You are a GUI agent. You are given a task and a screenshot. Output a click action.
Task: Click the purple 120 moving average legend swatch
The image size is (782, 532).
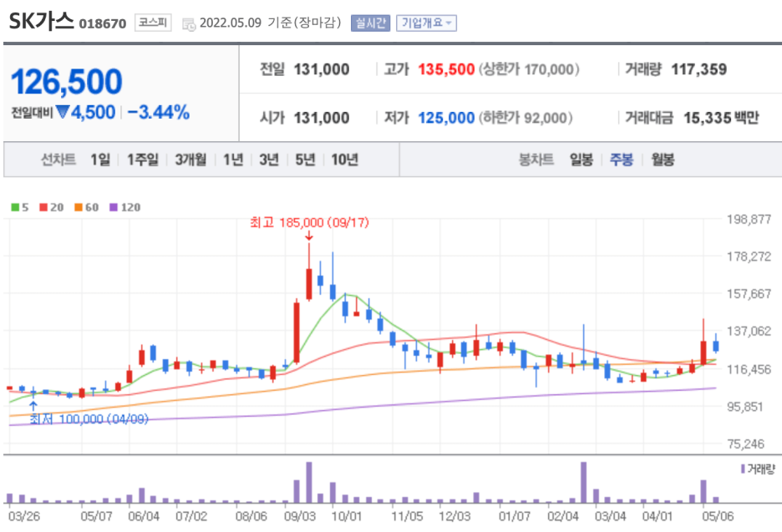pos(114,207)
